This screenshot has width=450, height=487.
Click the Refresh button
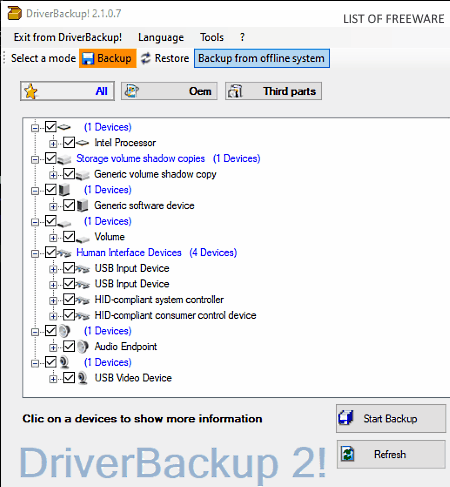tap(391, 454)
